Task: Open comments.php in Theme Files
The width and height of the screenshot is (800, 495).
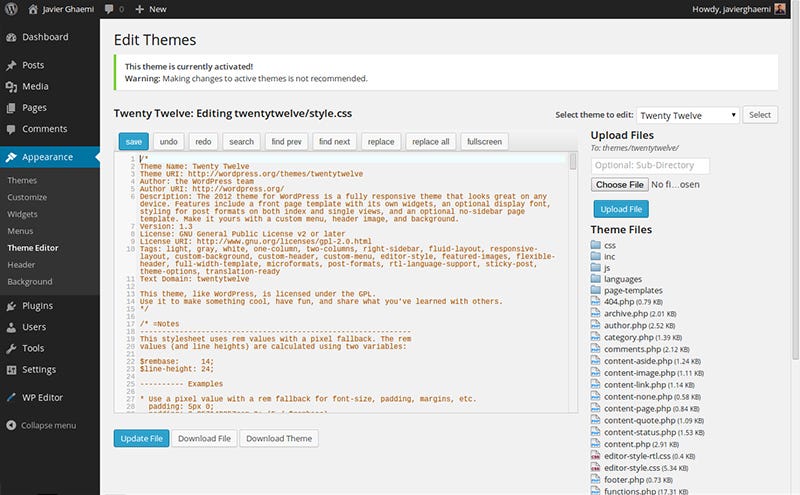Action: click(632, 350)
